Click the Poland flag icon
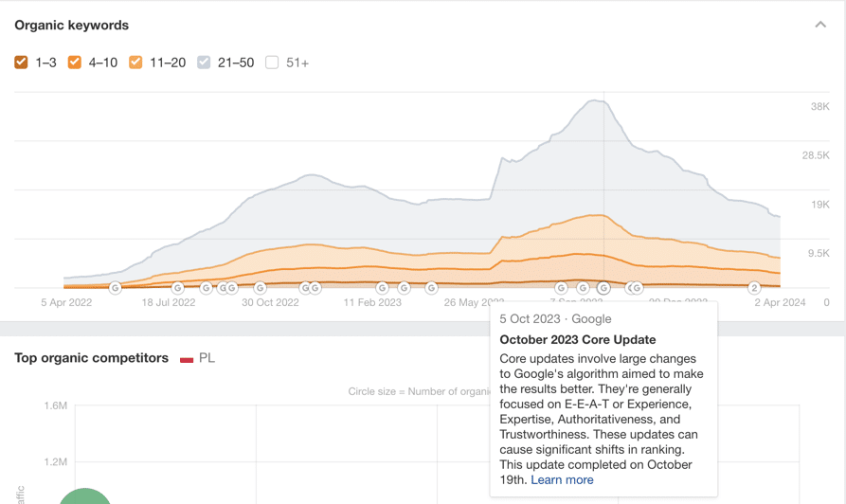This screenshot has width=846, height=504. pos(187,359)
